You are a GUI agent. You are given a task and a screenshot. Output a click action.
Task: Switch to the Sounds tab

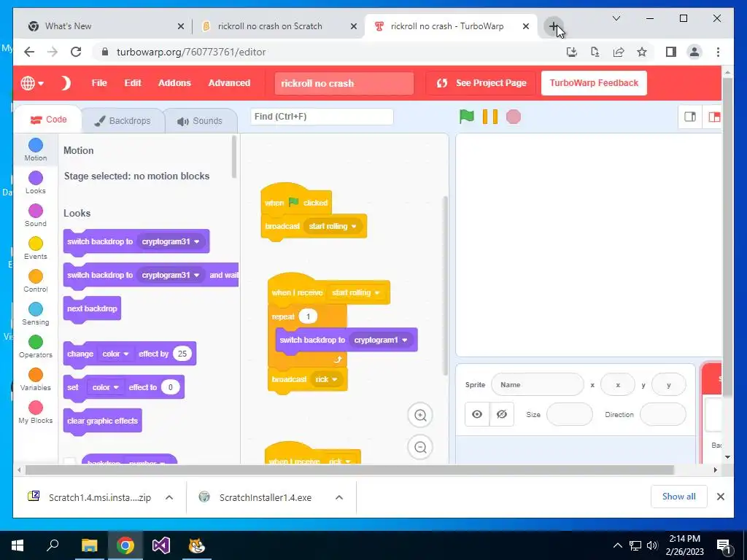click(x=200, y=121)
